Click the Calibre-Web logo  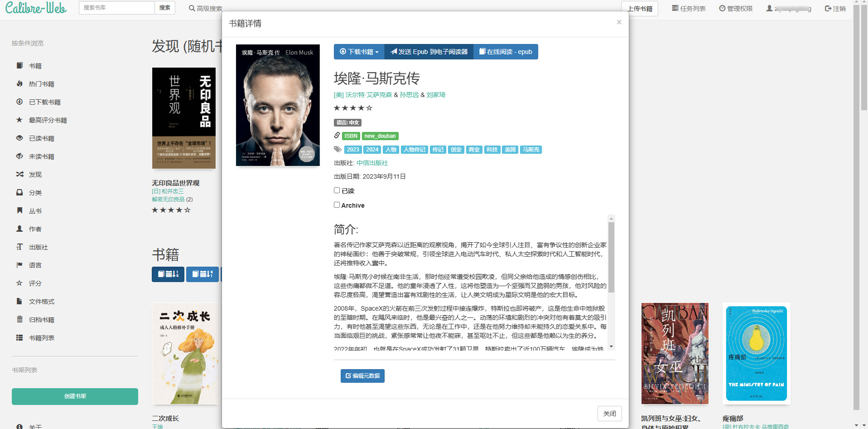pos(36,8)
